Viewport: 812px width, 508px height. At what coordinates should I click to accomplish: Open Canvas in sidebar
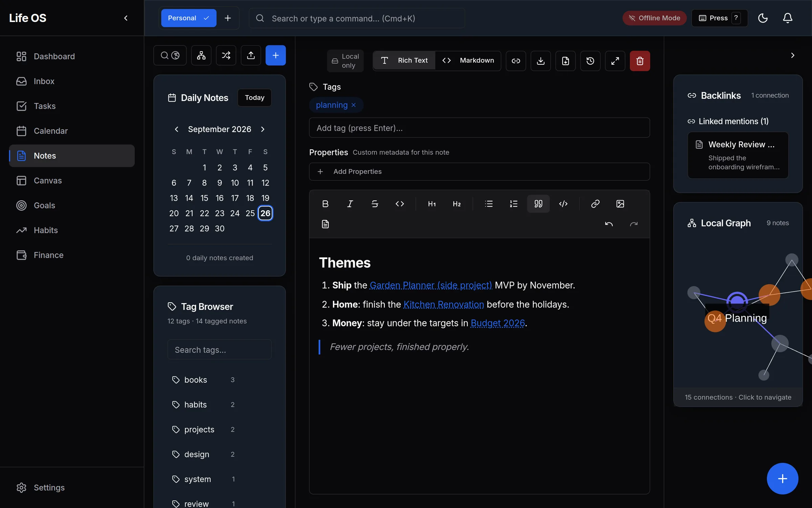[72, 181]
